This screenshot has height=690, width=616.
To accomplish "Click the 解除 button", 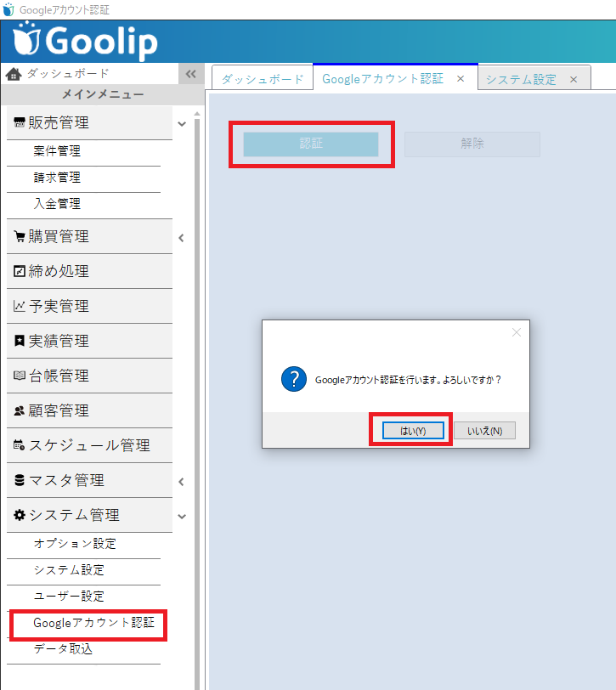I will tap(472, 144).
